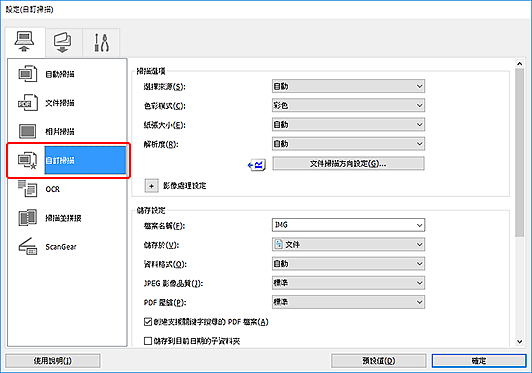Screen dimensions: 532x373
Task: Open the general settings tools tab
Action: coord(101,42)
